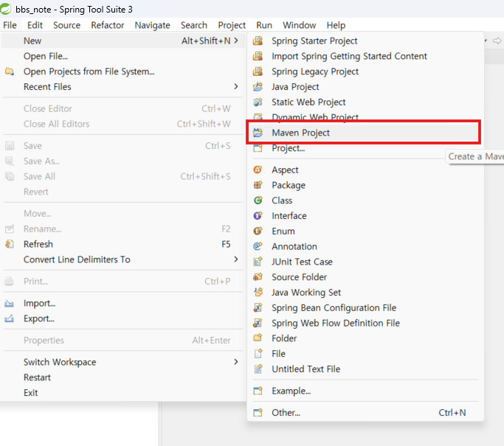Click the Enum icon in submenu

pos(258,231)
